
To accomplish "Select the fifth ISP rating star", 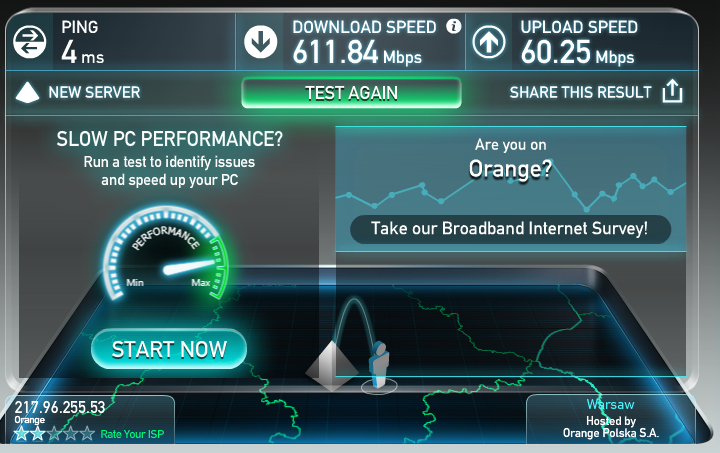I will click(x=87, y=433).
